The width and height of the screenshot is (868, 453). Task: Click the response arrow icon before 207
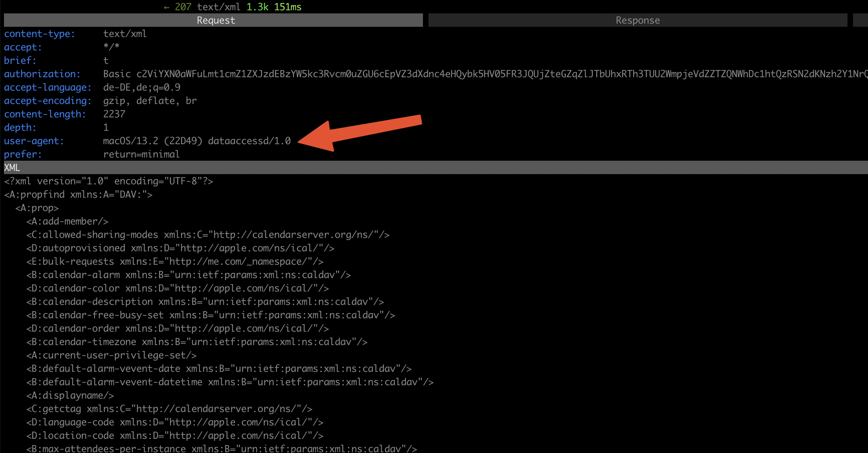[x=167, y=7]
